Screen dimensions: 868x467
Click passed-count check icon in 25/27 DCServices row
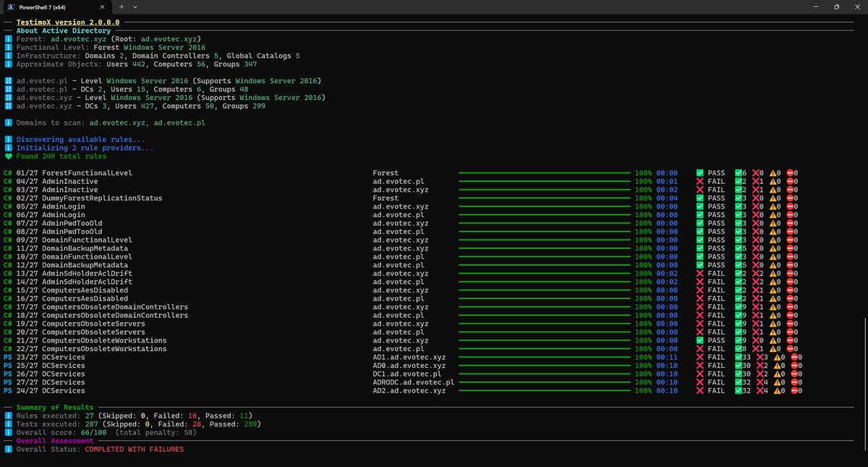[739, 366]
